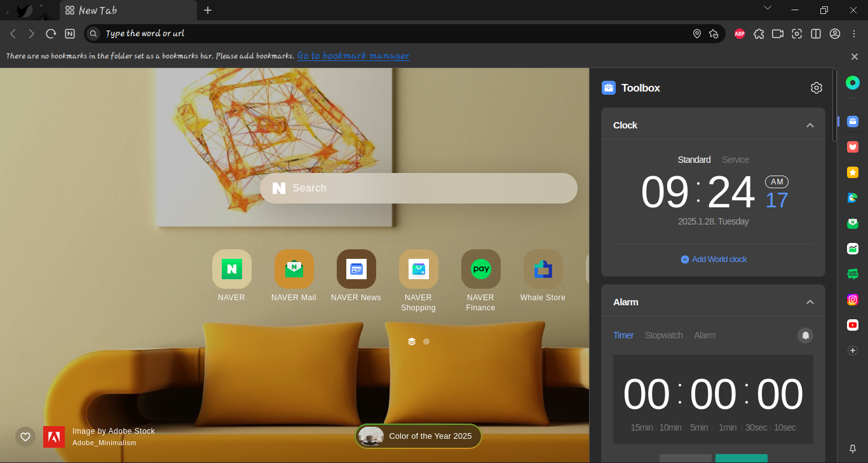Open the extensions puzzle icon
This screenshot has height=463, width=868.
point(759,34)
